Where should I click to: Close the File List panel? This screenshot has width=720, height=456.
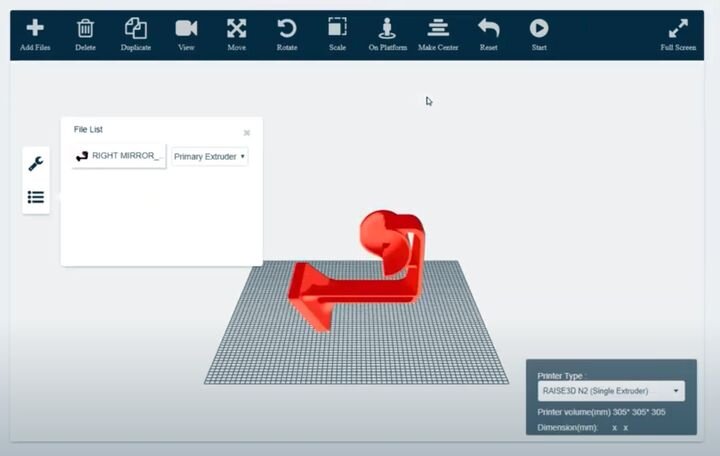[247, 132]
